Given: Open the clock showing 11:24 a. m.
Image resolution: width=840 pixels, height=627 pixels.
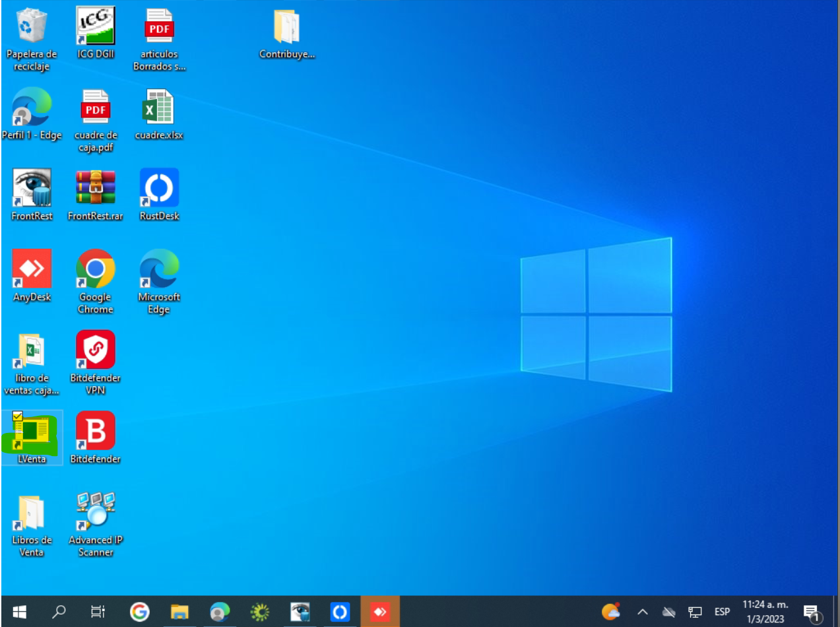Looking at the screenshot, I should pyautogui.click(x=765, y=612).
